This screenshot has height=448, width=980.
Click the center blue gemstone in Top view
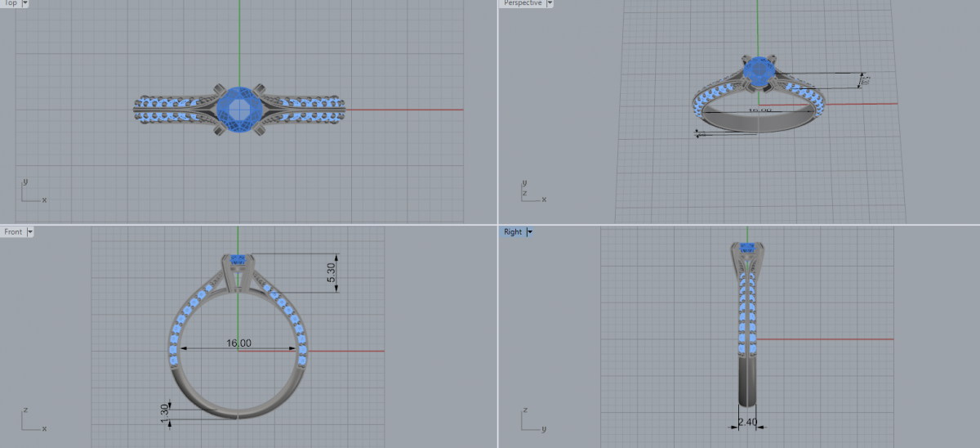239,109
